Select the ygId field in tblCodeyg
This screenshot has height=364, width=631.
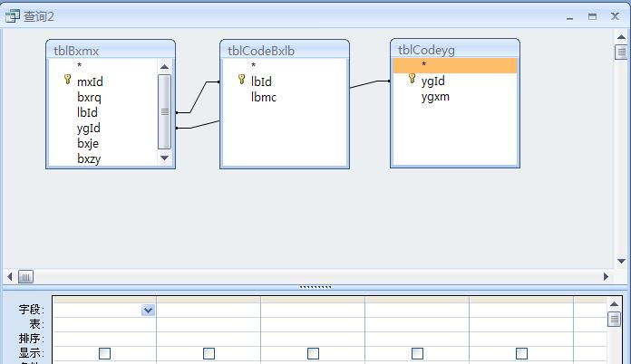pos(433,81)
